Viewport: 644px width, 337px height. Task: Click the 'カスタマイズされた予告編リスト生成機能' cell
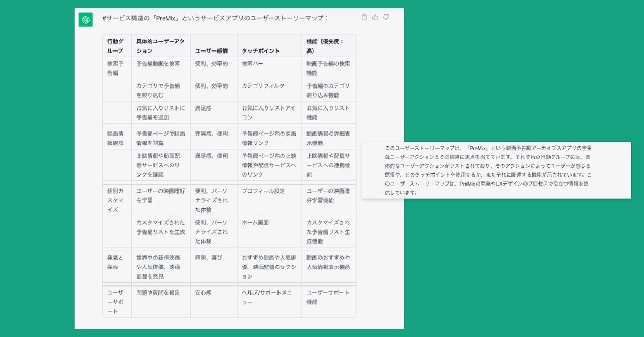point(328,231)
